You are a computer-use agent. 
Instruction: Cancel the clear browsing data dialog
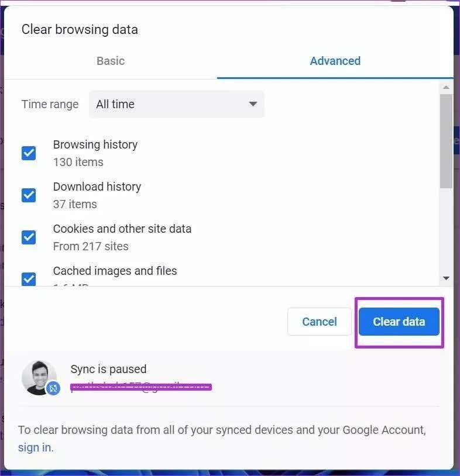(x=320, y=322)
